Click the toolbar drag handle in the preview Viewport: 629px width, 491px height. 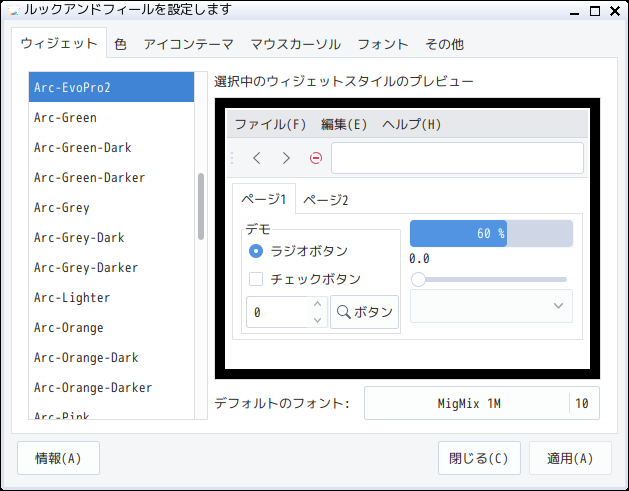[x=232, y=158]
